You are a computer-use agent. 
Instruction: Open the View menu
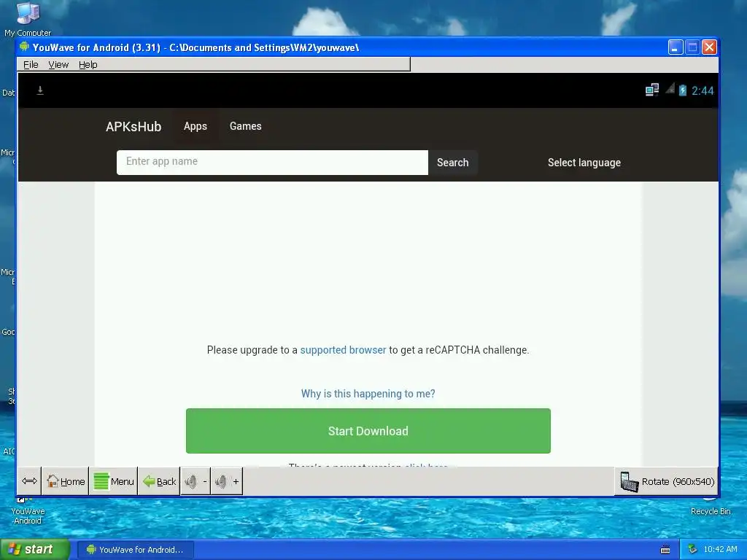pyautogui.click(x=58, y=64)
